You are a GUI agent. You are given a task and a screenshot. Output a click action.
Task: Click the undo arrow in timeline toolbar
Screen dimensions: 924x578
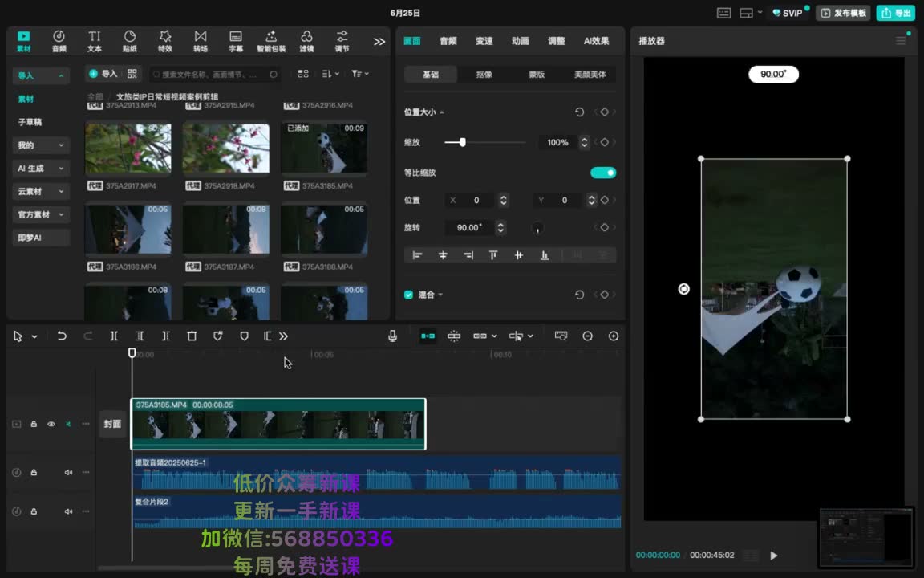coord(61,336)
